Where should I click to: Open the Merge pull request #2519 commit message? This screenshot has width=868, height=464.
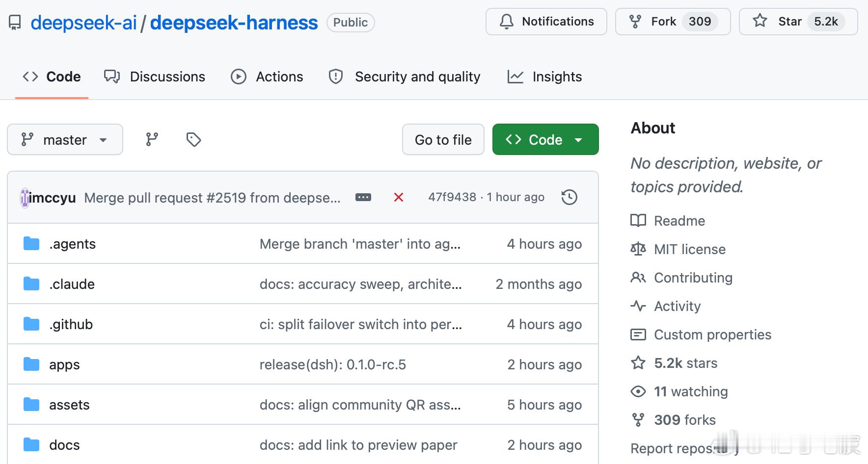212,198
